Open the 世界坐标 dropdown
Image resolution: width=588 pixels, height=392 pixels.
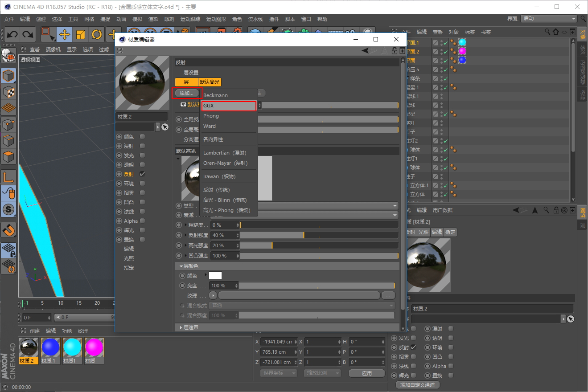click(x=278, y=373)
